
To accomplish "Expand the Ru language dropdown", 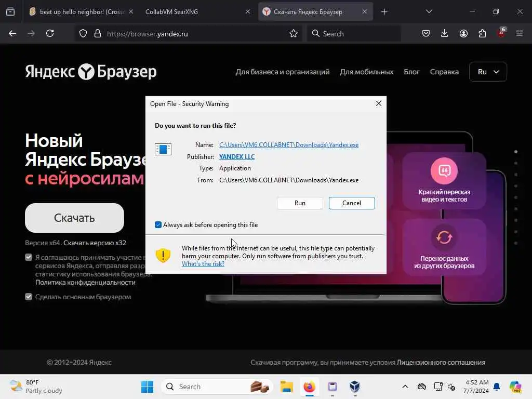I will pos(488,72).
